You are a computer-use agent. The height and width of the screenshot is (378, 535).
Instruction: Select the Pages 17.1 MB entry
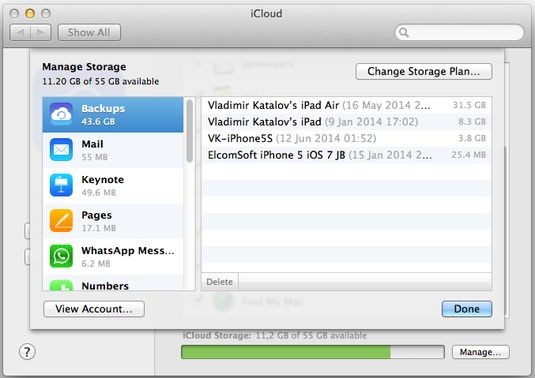(x=113, y=221)
